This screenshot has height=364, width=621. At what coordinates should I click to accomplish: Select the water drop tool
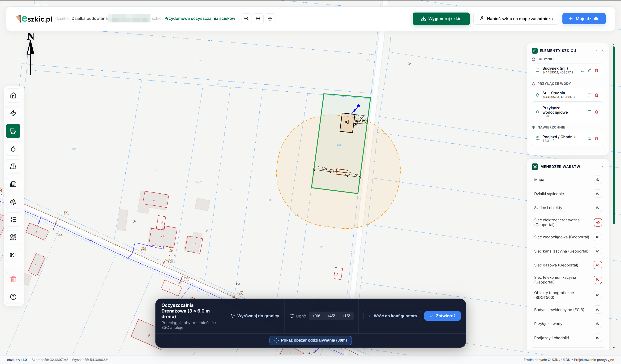[x=13, y=149]
